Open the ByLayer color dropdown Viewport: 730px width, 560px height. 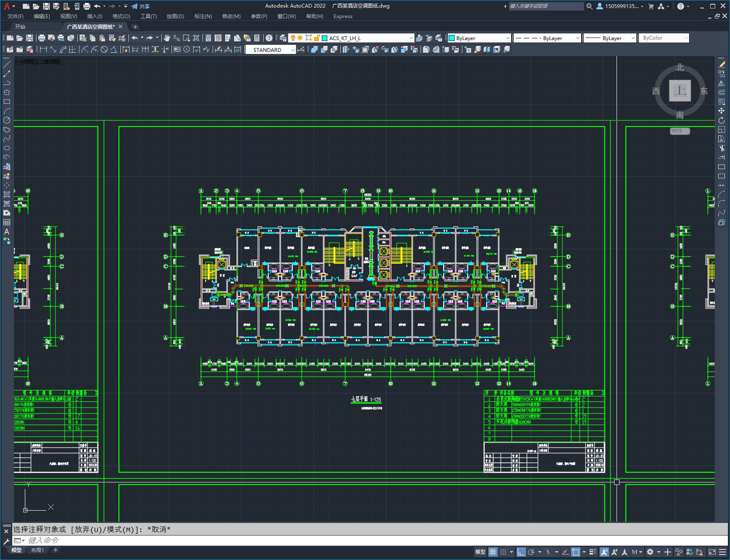pyautogui.click(x=507, y=38)
